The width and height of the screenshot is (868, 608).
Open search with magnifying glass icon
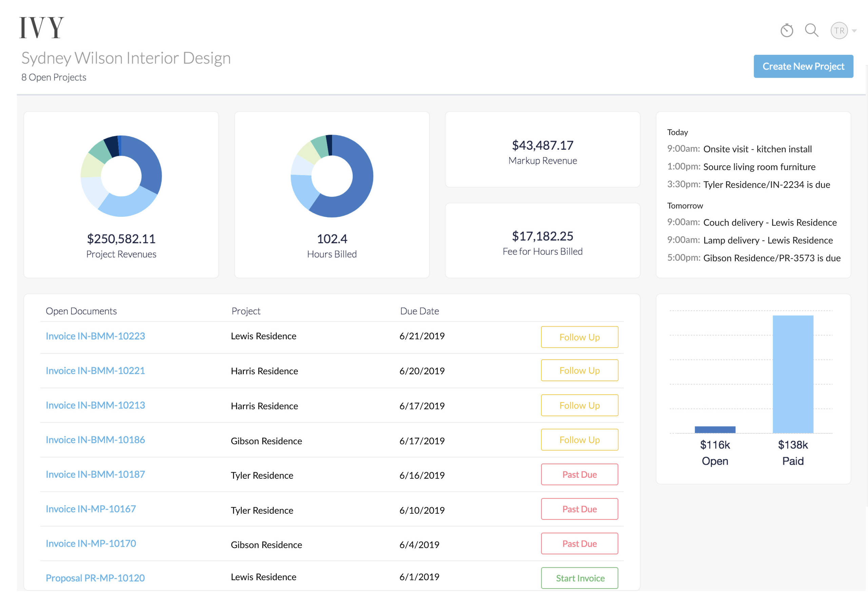811,30
